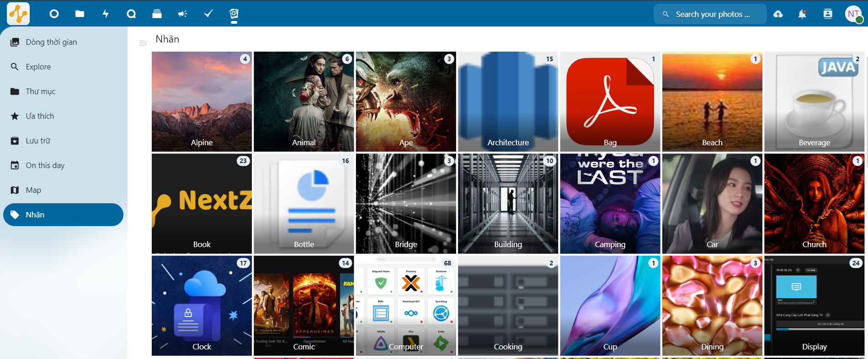Open the Dining tag album
The width and height of the screenshot is (868, 359).
click(712, 306)
